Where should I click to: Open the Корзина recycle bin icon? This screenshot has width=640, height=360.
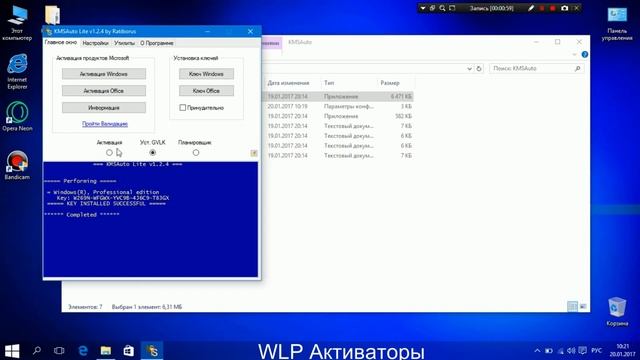tap(617, 311)
